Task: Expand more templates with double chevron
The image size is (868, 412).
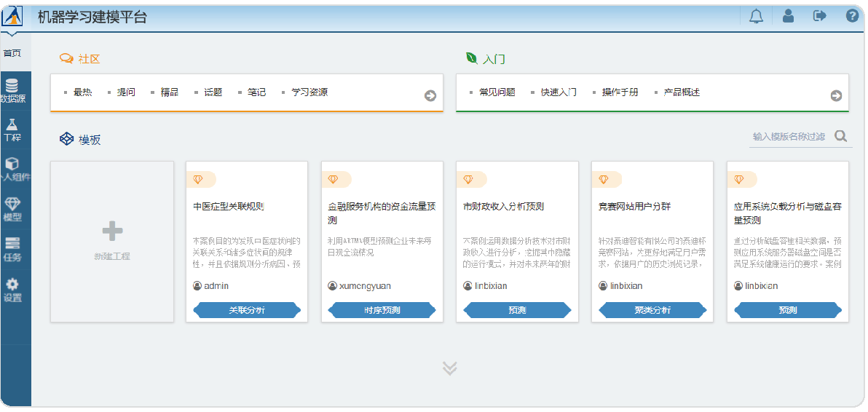Action: (449, 368)
